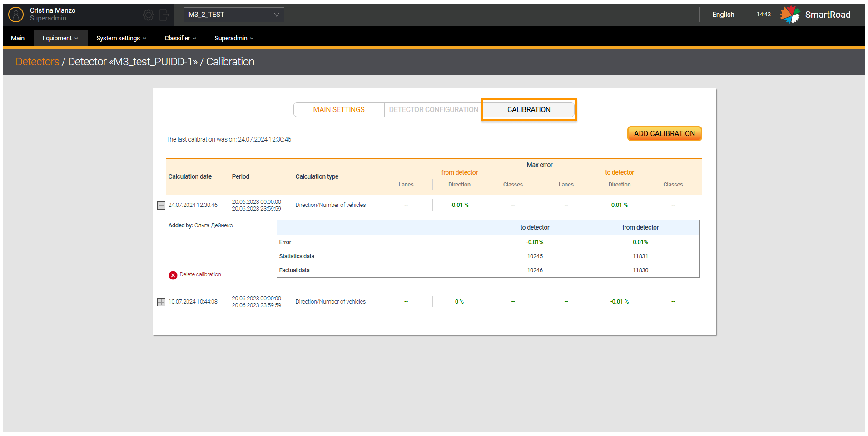Expand the Classifier menu
This screenshot has height=436, width=868.
180,38
